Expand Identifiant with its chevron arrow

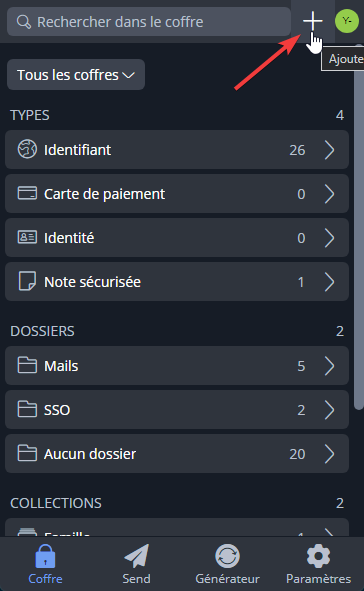click(329, 150)
